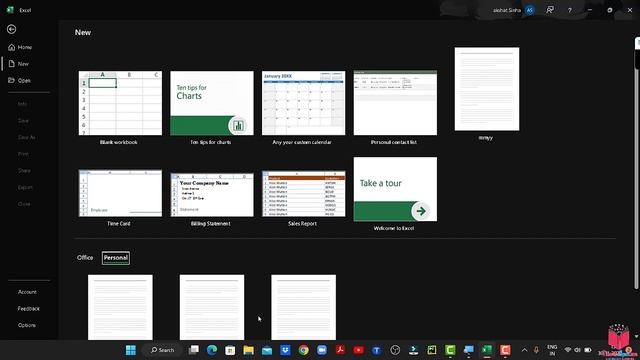The width and height of the screenshot is (640, 360).
Task: Open Help question mark icon
Action: [570, 10]
